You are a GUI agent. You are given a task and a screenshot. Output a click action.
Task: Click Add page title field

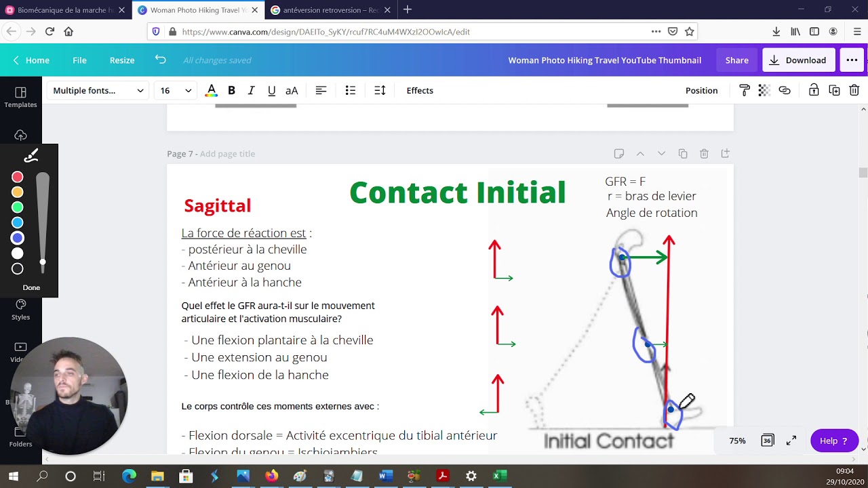[x=227, y=154]
